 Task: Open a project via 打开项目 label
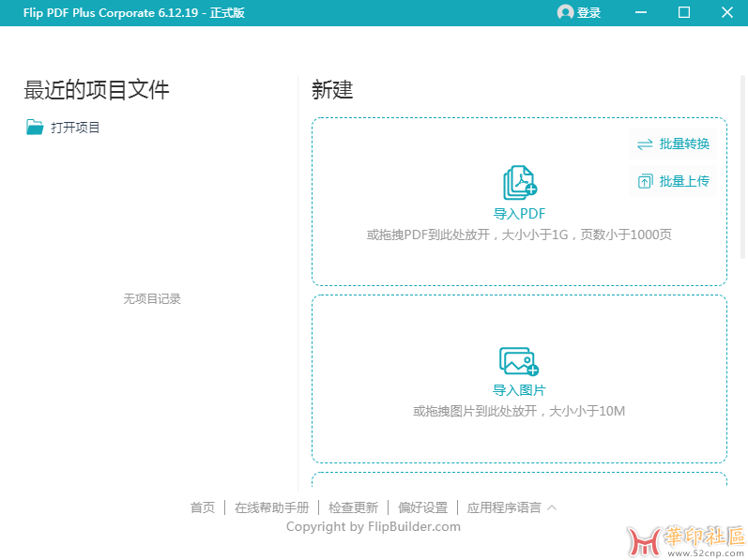click(x=75, y=128)
